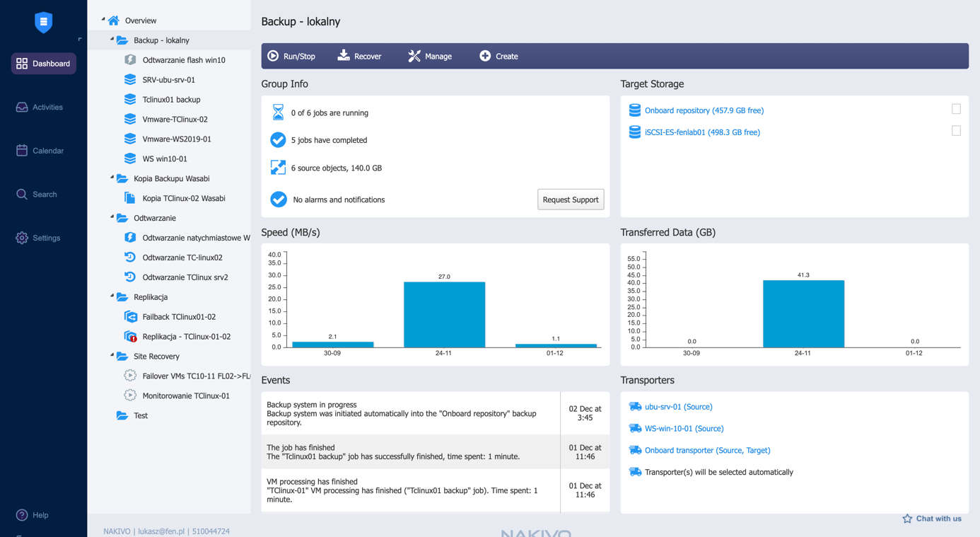Select the Replikacja group label
The image size is (980, 537).
151,297
